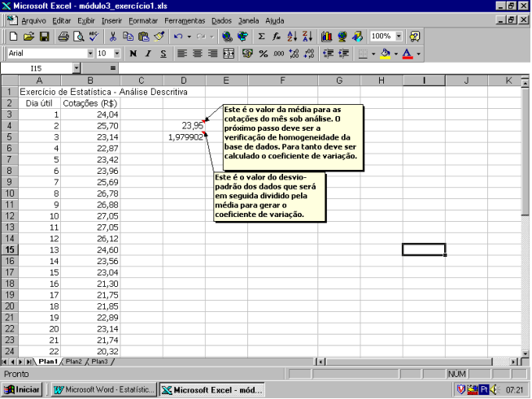The width and height of the screenshot is (532, 399).
Task: Toggle bold (N) formatting
Action: point(132,54)
